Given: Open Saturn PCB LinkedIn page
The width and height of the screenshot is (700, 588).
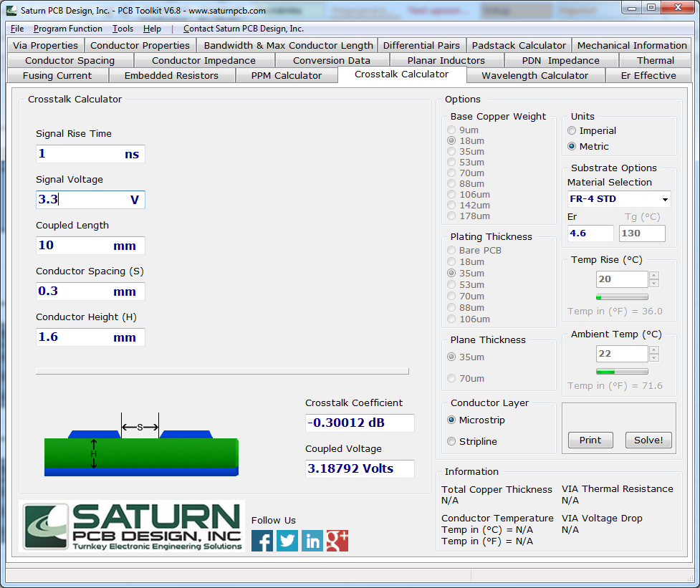Looking at the screenshot, I should coord(312,541).
